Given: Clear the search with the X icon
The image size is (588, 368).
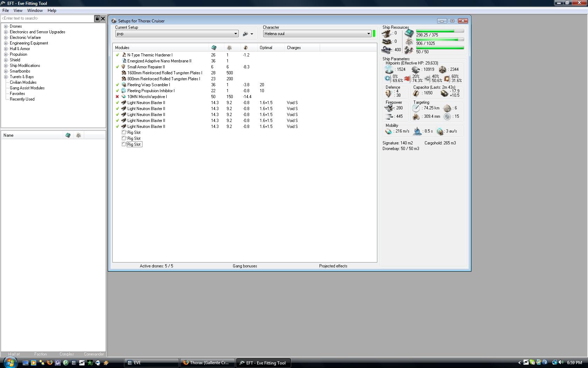Looking at the screenshot, I should (x=103, y=19).
